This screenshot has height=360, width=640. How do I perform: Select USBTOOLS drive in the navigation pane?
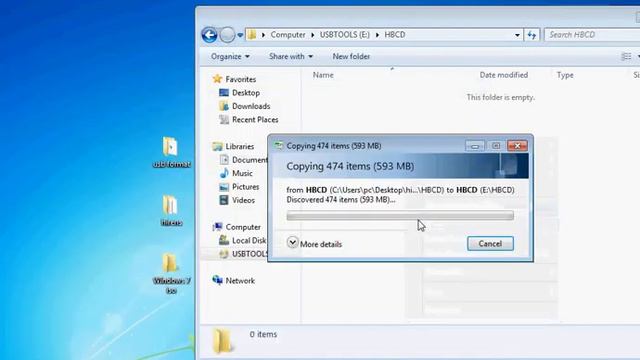tap(250, 254)
